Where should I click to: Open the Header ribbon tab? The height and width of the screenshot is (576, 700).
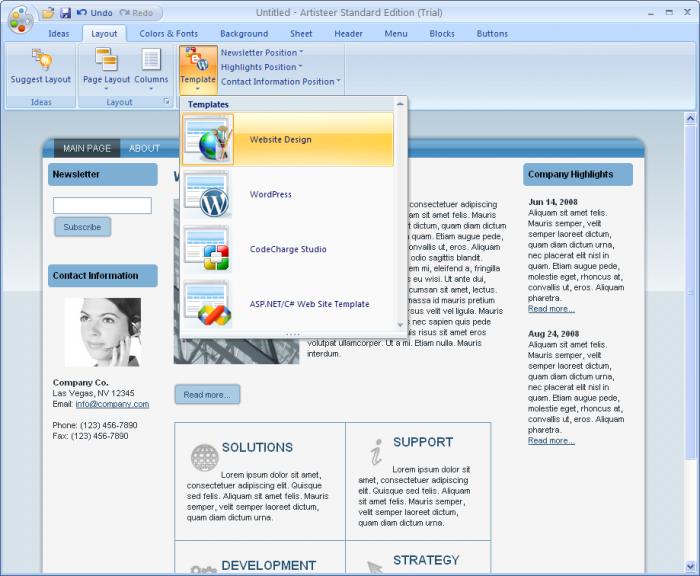[x=348, y=33]
